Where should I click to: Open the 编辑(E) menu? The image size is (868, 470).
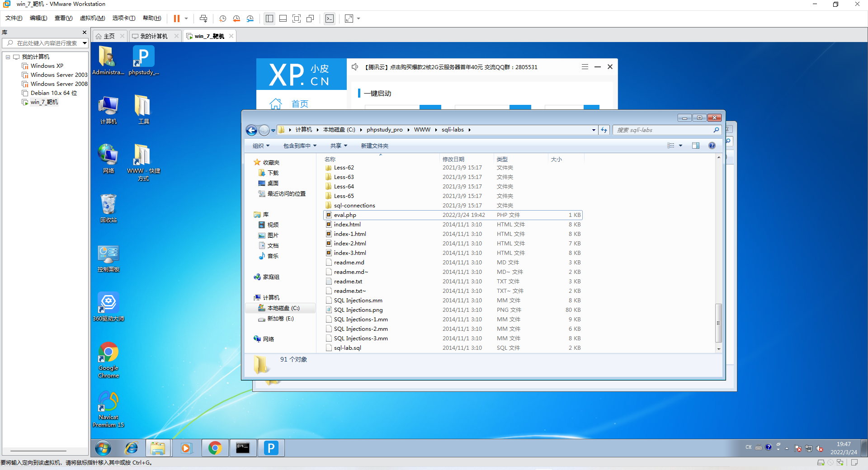click(38, 18)
